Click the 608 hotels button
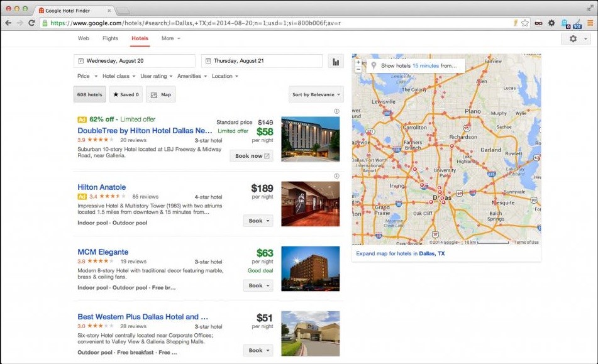Viewport: 598px width, 364px height. pyautogui.click(x=90, y=94)
